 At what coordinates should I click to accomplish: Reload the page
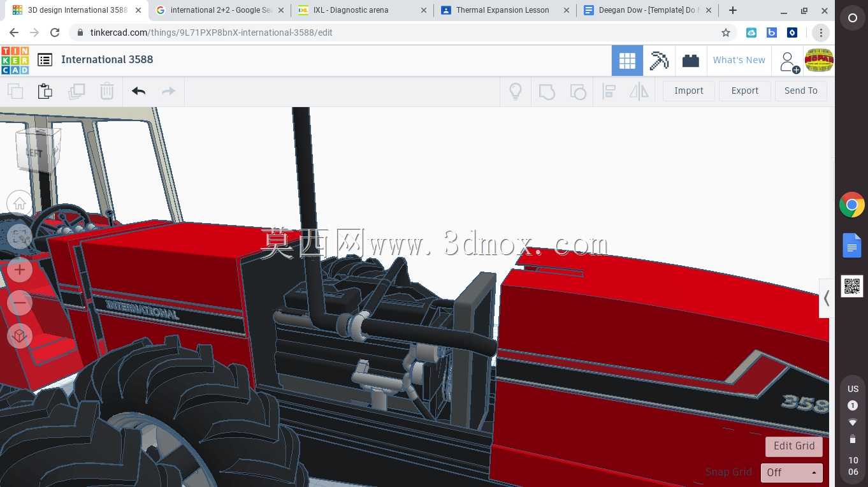[x=55, y=33]
